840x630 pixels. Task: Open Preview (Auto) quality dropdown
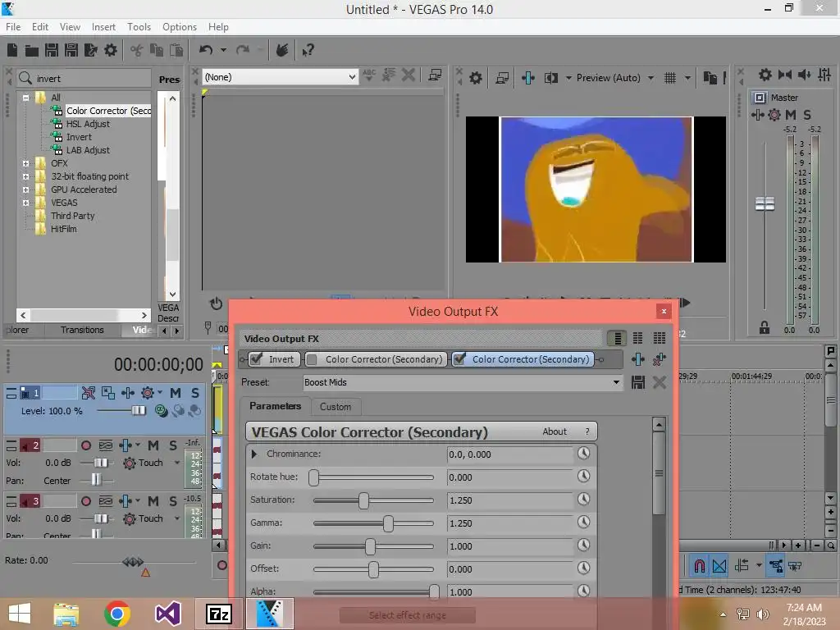click(x=651, y=78)
